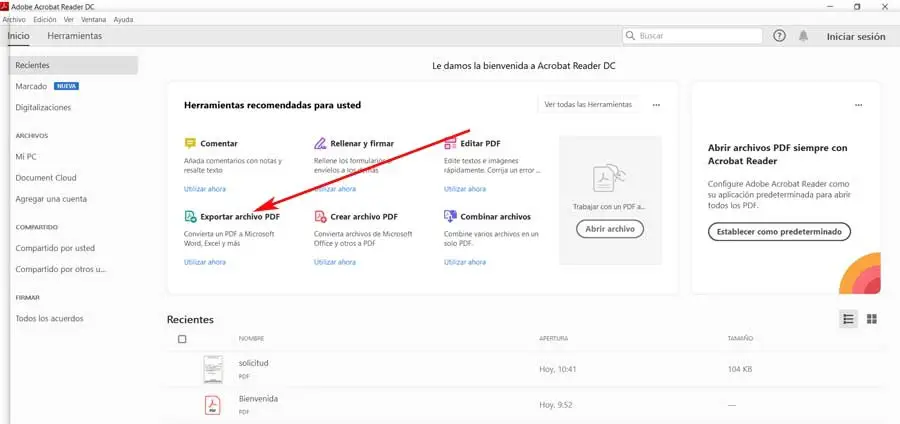Click the Bienvenida file name
Image resolution: width=900 pixels, height=424 pixels.
[x=258, y=399]
